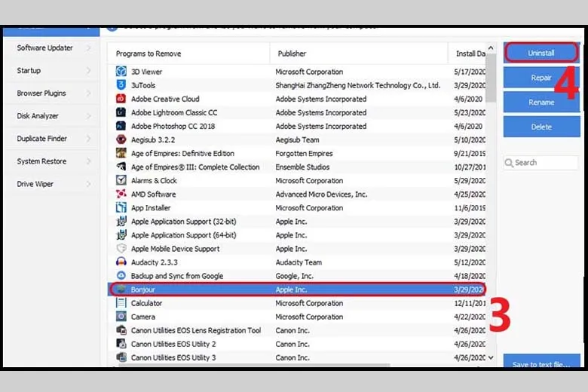Expand the System Restore chevron
The width and height of the screenshot is (588, 392).
tap(88, 161)
